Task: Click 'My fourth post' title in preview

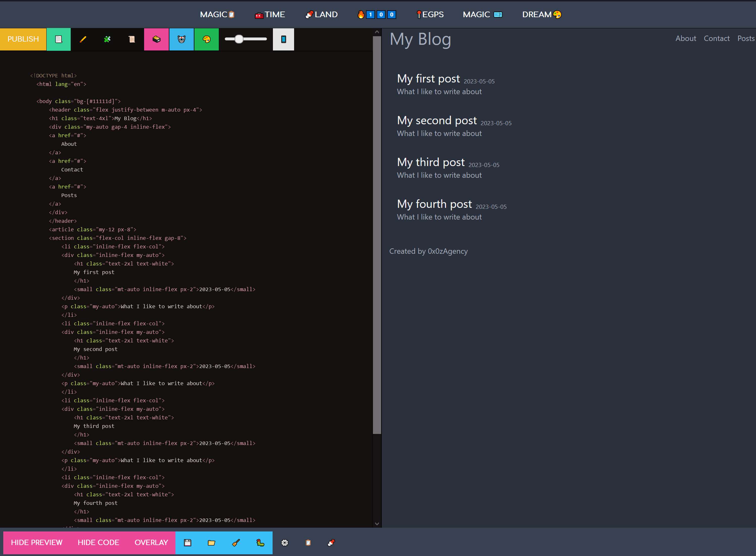Action: 434,204
